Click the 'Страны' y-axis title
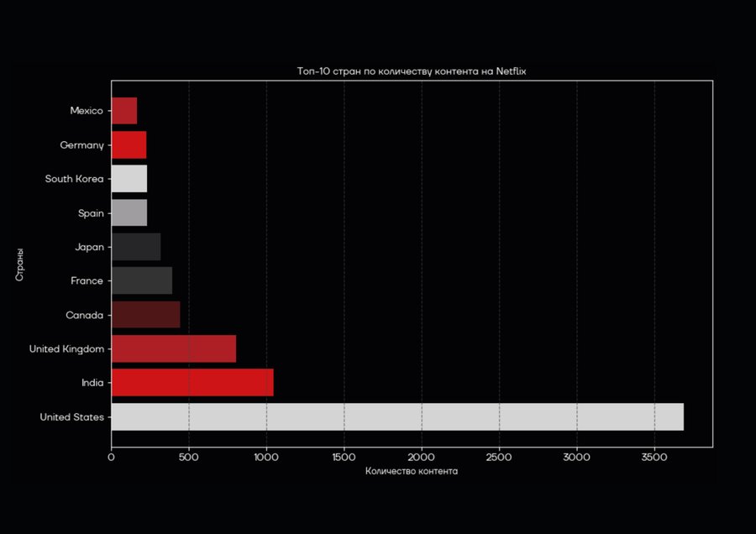 tap(19, 264)
